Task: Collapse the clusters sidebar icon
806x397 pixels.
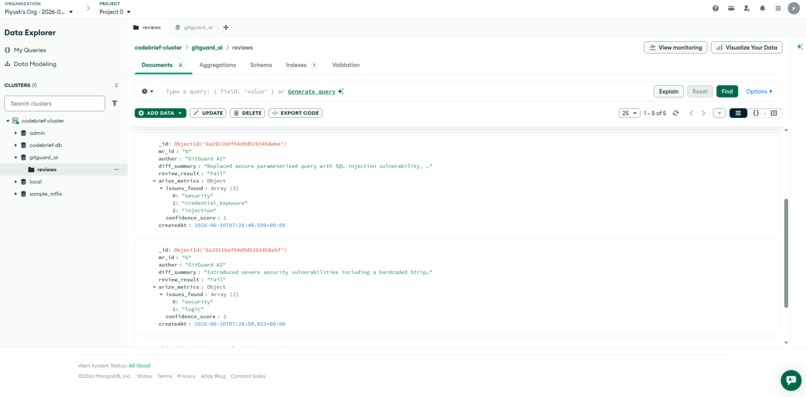Action: click(116, 85)
